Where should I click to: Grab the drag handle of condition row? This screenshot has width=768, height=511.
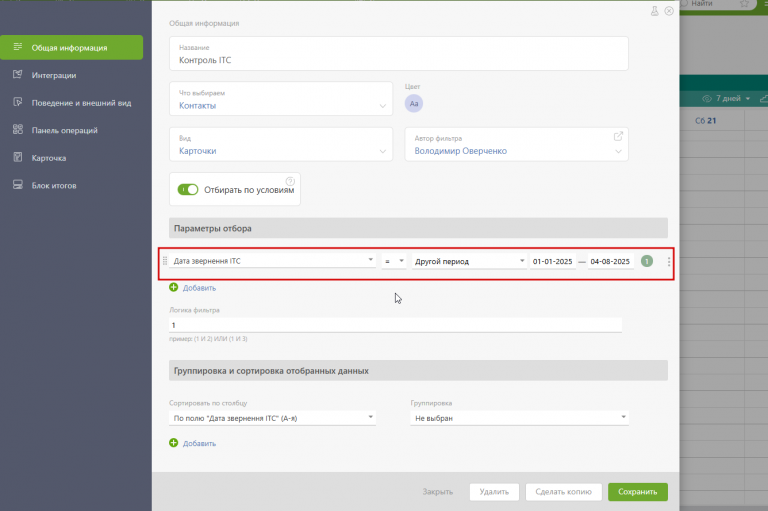click(x=165, y=261)
